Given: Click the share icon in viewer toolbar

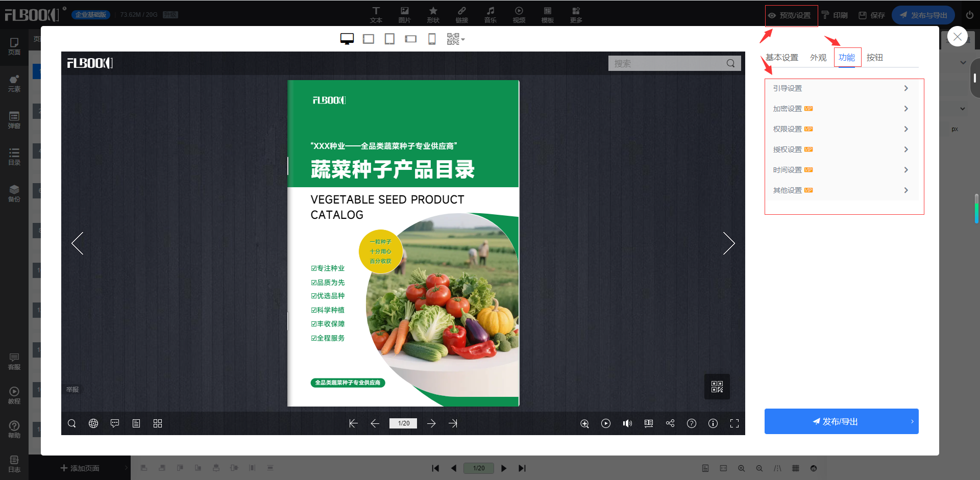Looking at the screenshot, I should point(670,423).
